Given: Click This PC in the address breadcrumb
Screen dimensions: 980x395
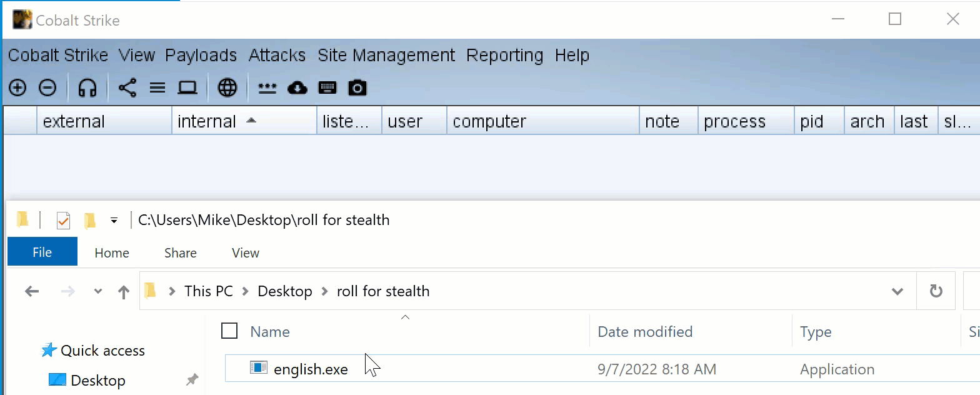Looking at the screenshot, I should point(209,291).
